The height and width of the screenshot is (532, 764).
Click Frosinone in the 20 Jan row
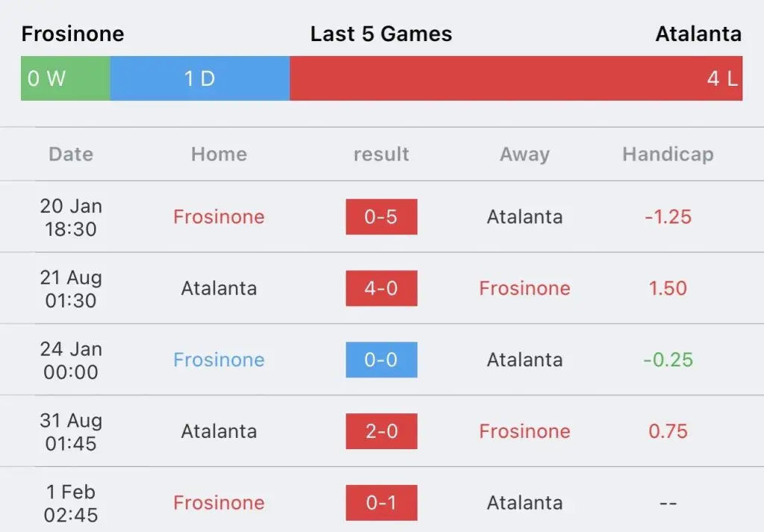(x=219, y=217)
